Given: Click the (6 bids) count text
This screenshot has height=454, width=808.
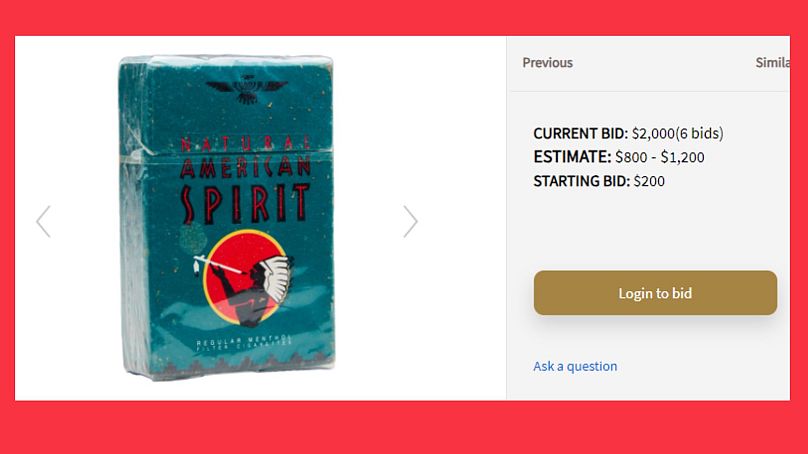Looking at the screenshot, I should point(699,133).
